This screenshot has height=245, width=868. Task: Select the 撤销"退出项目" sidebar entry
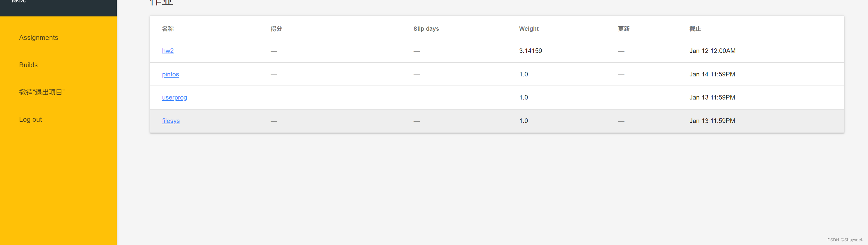(42, 92)
